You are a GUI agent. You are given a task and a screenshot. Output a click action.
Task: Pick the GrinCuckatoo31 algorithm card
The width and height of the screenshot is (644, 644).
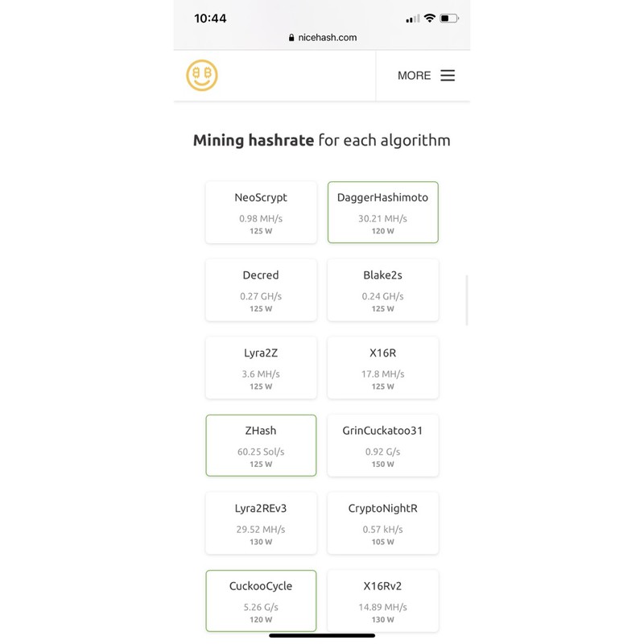point(382,445)
